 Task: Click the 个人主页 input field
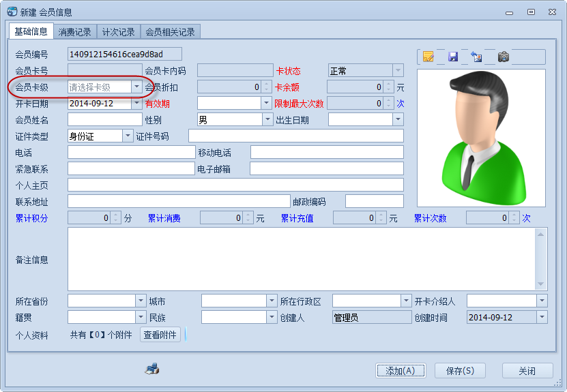[235, 185]
